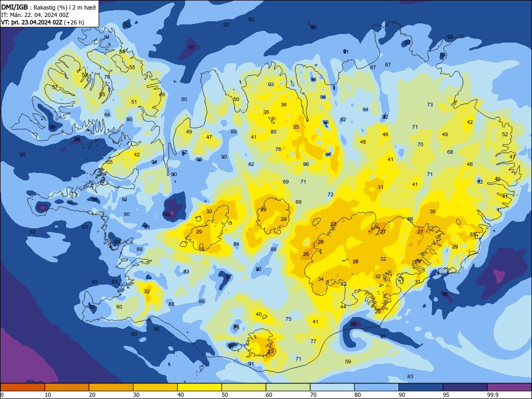Screen dimensions: 532x399
Task: Click the humidity value '23' near the southern glacier
Action: pos(271,352)
